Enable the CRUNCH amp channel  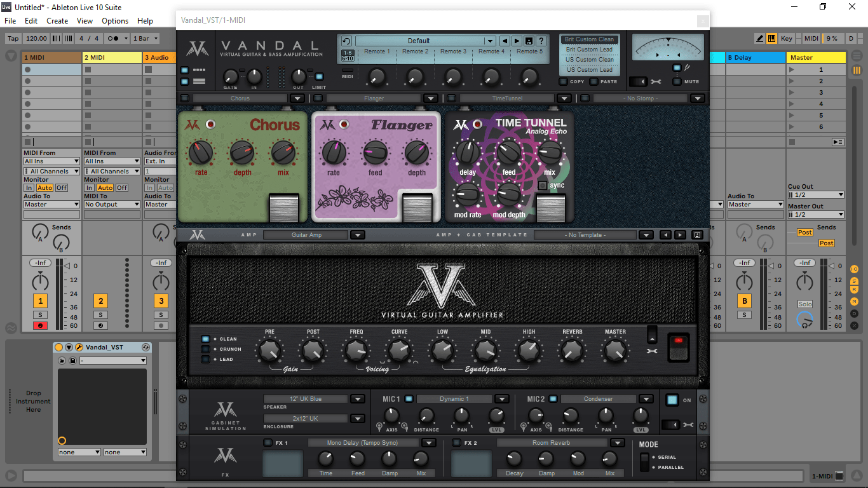206,349
